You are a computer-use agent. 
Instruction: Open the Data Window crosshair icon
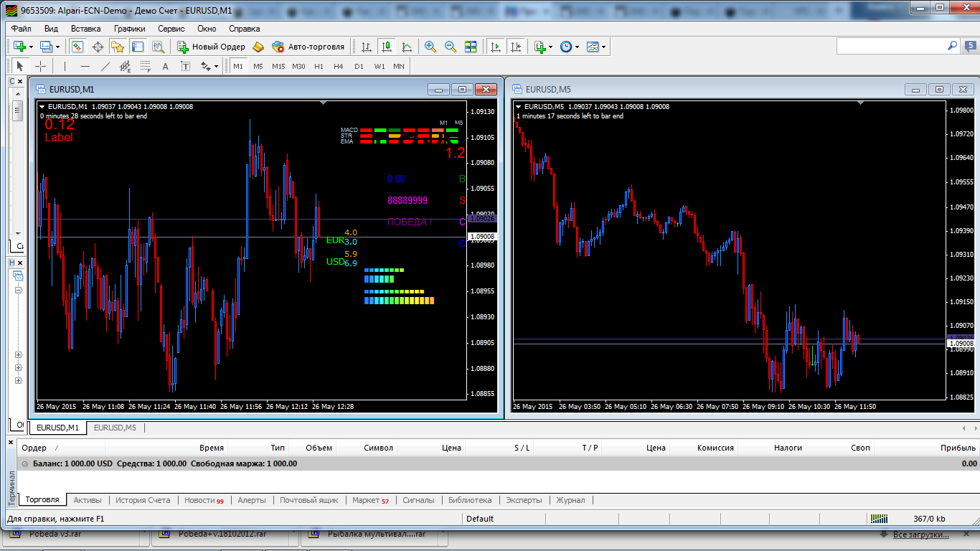98,47
